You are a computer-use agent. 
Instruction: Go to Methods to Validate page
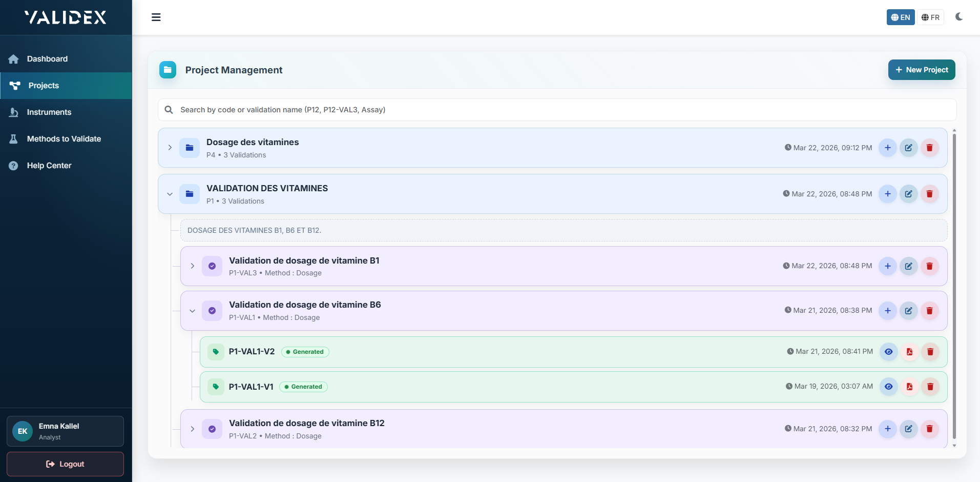[64, 139]
